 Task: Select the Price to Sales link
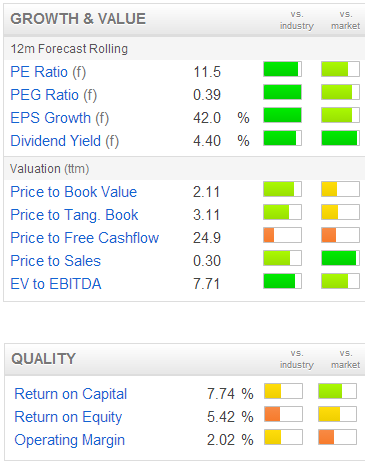pos(55,261)
